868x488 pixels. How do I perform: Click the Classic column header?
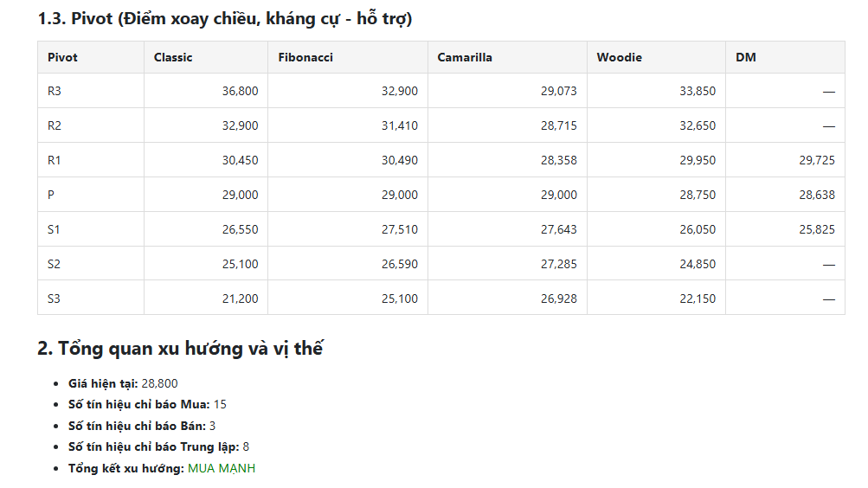pos(173,57)
